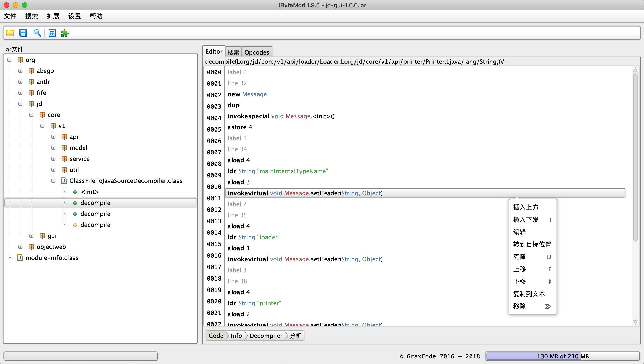Select the yellow-dot decompile method
Image resolution: width=644 pixels, height=364 pixels.
click(95, 225)
